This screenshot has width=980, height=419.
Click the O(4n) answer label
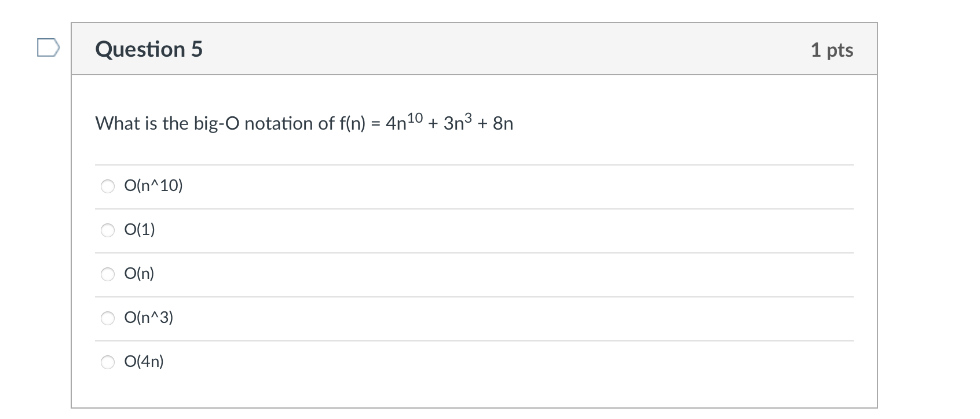click(x=144, y=361)
